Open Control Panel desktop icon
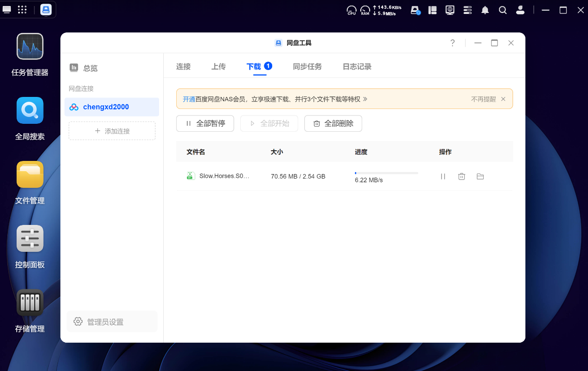The width and height of the screenshot is (588, 371). (30, 239)
